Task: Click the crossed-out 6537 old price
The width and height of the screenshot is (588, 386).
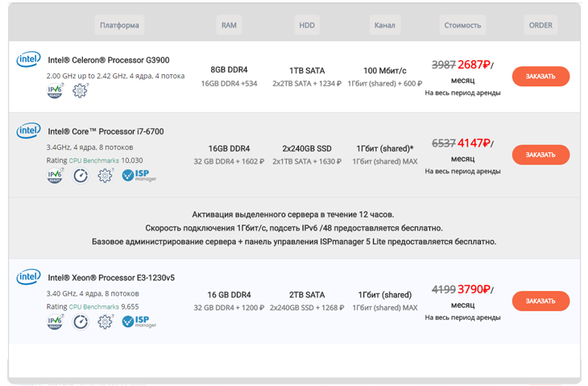Action: [x=444, y=143]
